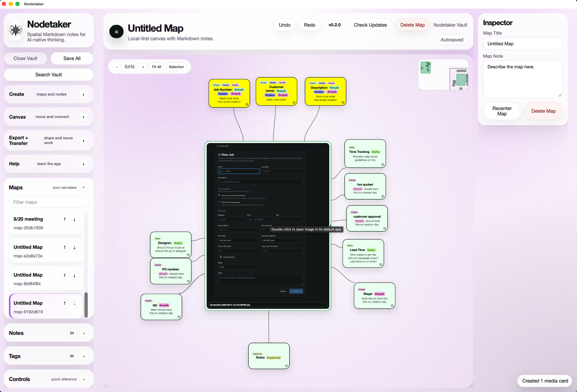Click Selection in zoom toolbar
Image resolution: width=577 pixels, height=392 pixels.
coord(176,67)
